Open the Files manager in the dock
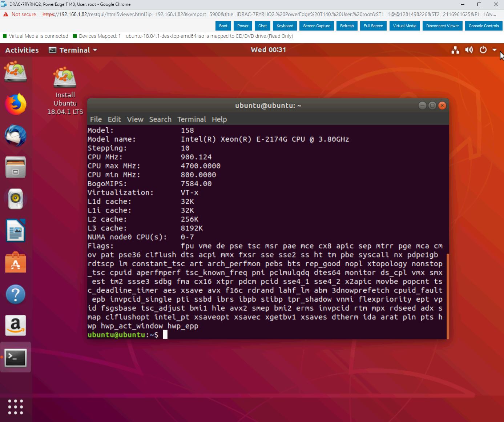Screen dimensions: 504x422 point(16,167)
